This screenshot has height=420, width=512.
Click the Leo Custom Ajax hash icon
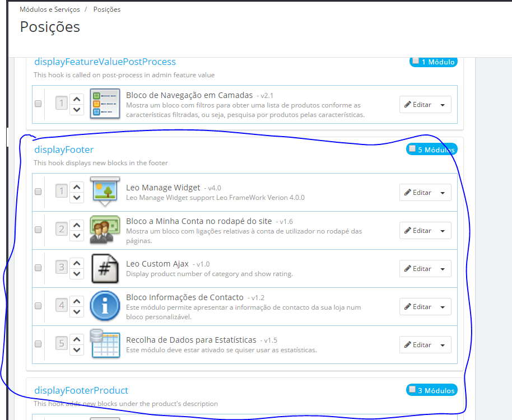105,268
